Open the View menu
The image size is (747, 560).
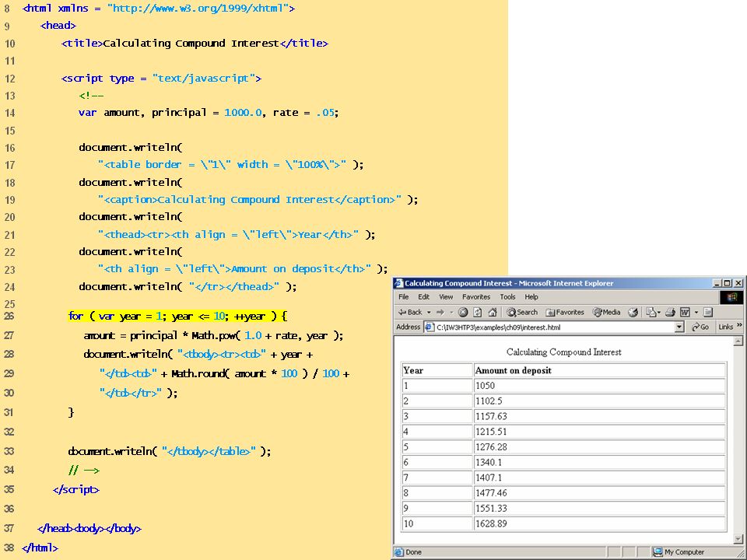[446, 296]
